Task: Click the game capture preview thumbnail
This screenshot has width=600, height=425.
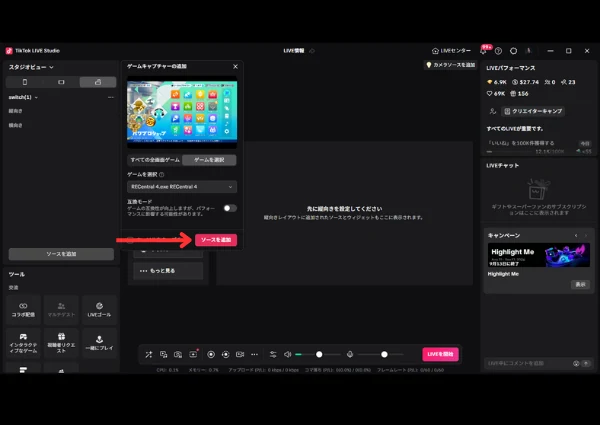Action: click(182, 112)
